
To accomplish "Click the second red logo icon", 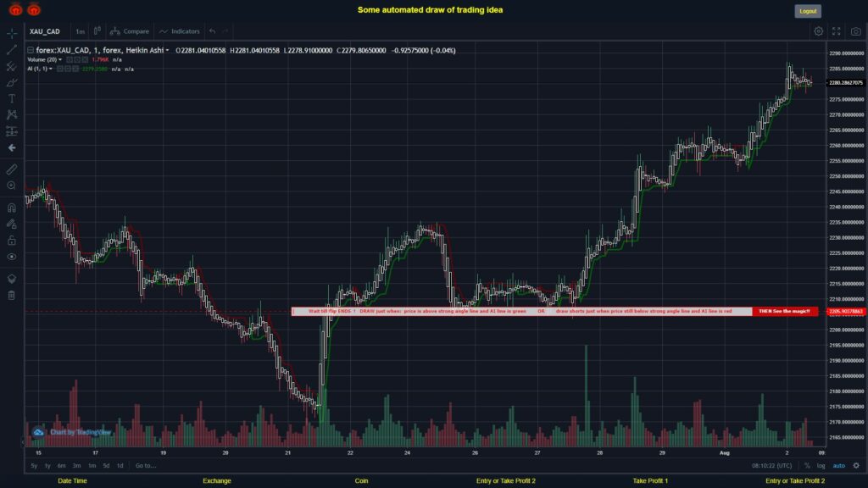I will pyautogui.click(x=34, y=9).
